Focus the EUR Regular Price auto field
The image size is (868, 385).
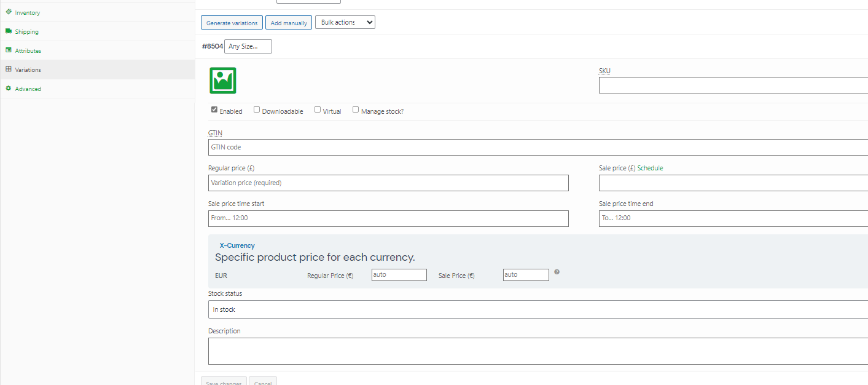399,275
